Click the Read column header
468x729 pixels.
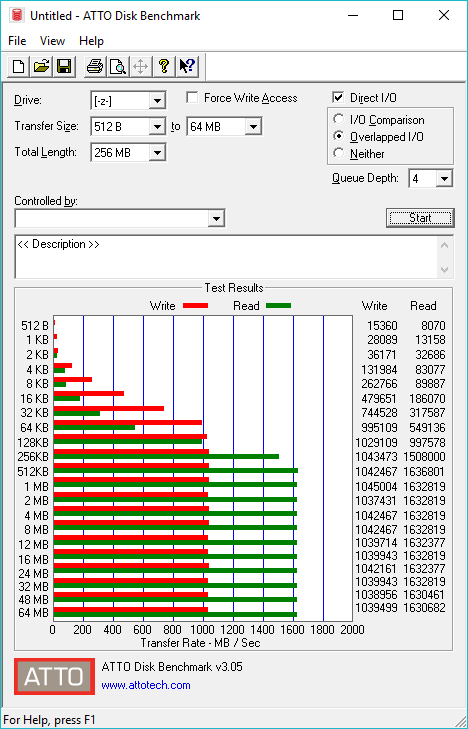(x=423, y=305)
